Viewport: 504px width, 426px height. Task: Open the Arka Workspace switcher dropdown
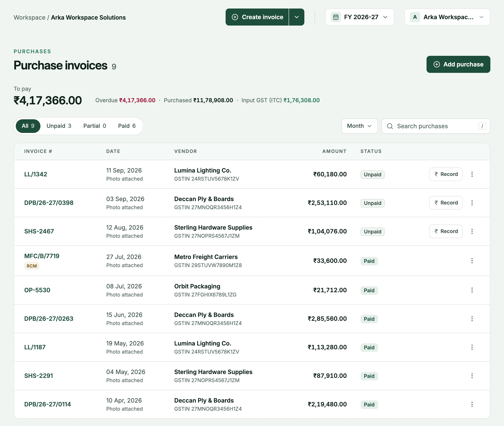pos(447,17)
